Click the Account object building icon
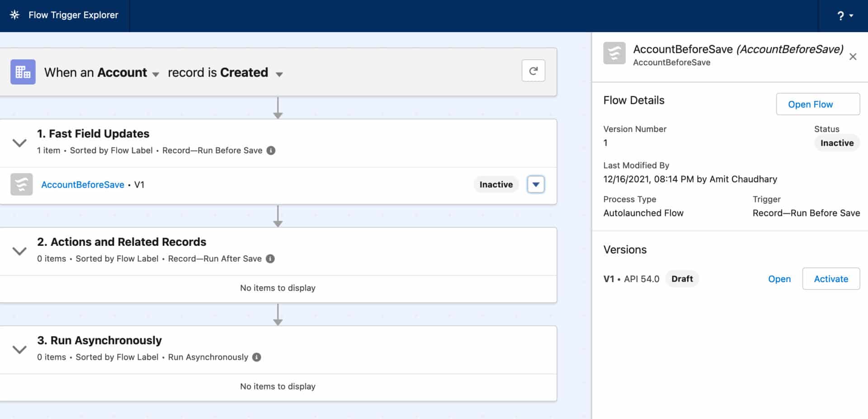 click(23, 72)
